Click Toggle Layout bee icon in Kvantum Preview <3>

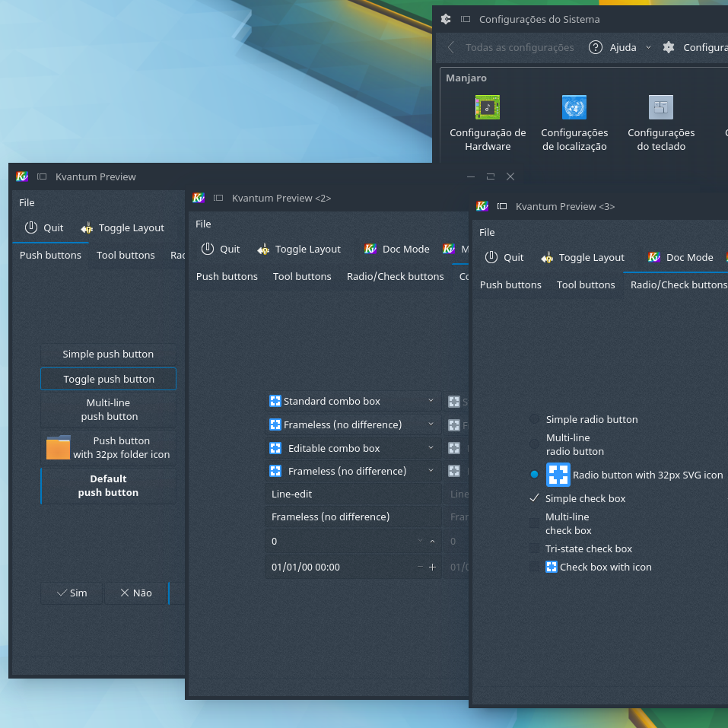[547, 258]
